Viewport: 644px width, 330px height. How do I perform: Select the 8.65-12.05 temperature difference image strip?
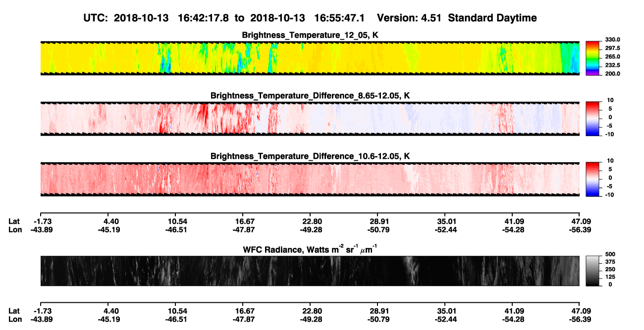pos(310,119)
